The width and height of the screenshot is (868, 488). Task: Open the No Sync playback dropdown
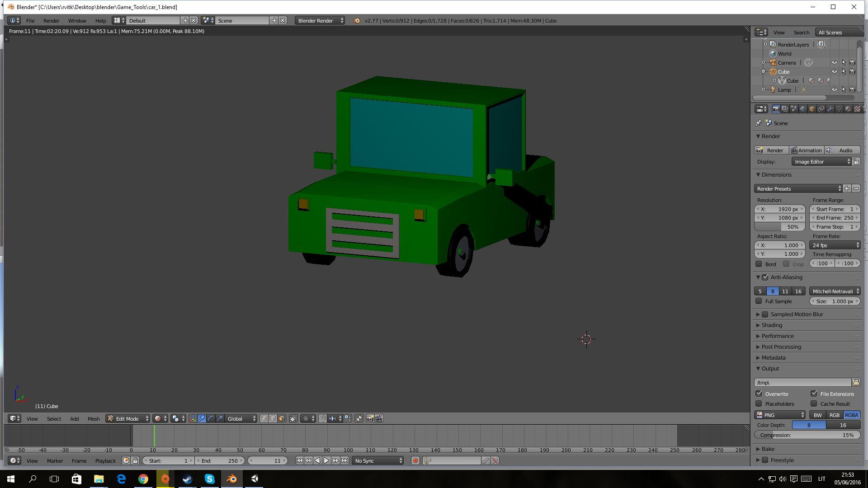click(377, 460)
